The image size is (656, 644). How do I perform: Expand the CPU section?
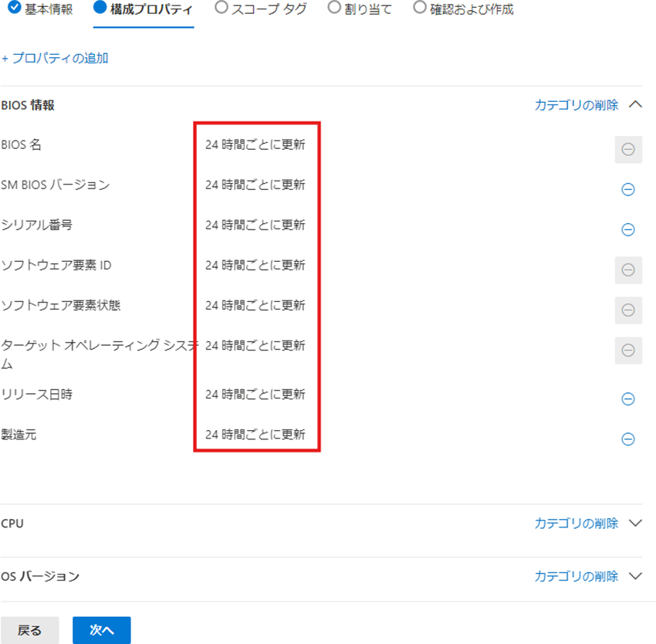point(635,523)
